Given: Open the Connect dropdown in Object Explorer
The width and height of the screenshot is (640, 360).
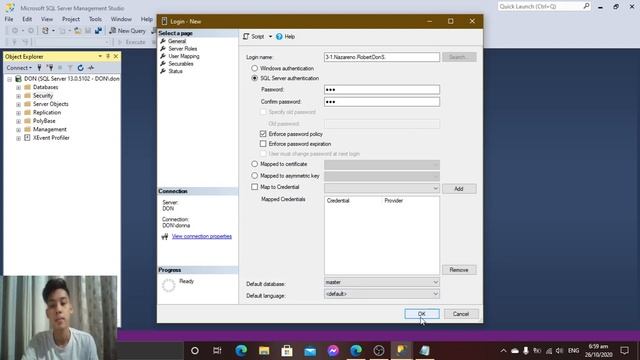Looking at the screenshot, I should coord(19,68).
